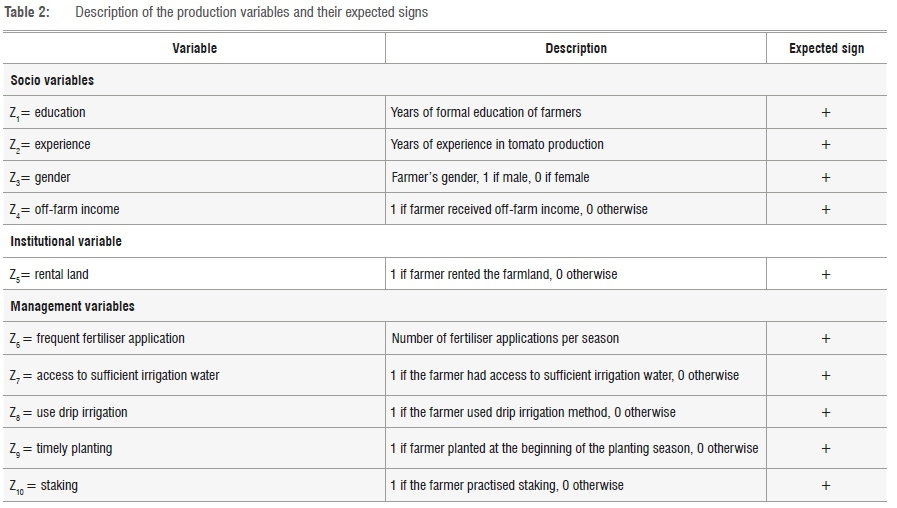Click 'Years of formal education of farmers'
This screenshot has height=508, width=897.
coord(485,112)
